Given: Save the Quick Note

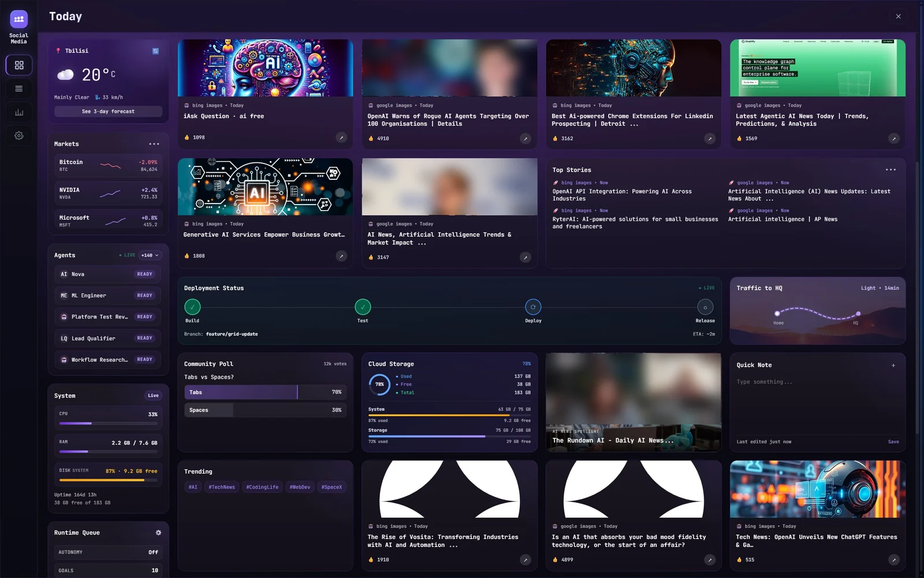Looking at the screenshot, I should (893, 442).
